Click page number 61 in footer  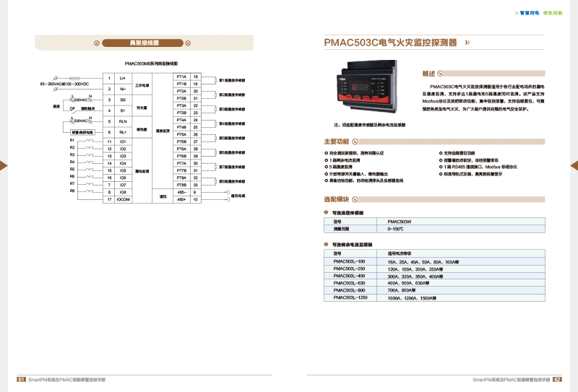22,378
